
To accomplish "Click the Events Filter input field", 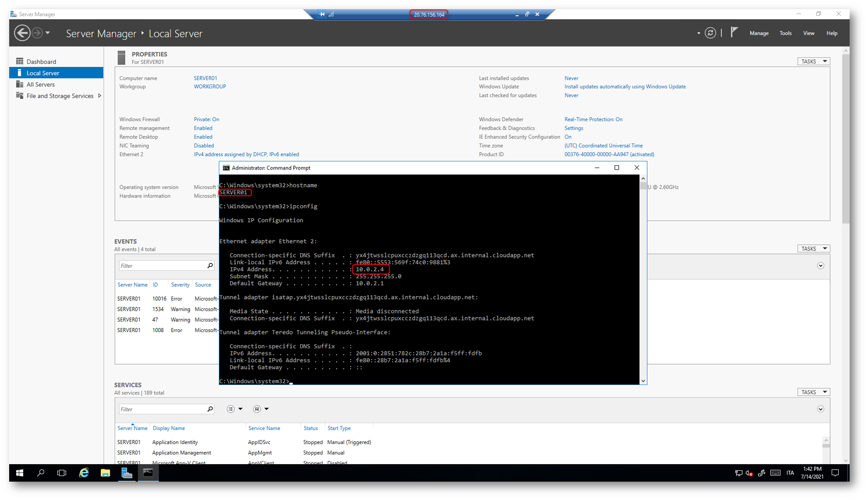I will [x=162, y=266].
